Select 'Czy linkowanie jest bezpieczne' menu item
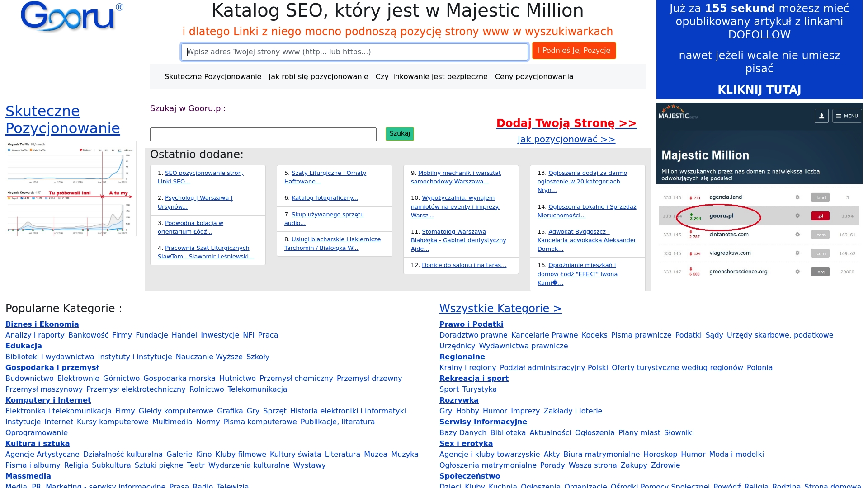868x488 pixels. pyautogui.click(x=431, y=77)
